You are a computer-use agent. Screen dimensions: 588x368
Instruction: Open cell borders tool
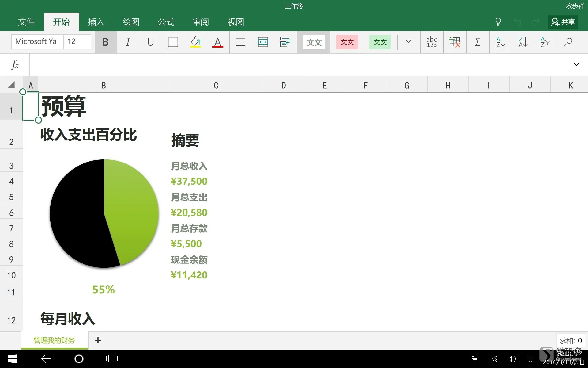[x=173, y=42]
